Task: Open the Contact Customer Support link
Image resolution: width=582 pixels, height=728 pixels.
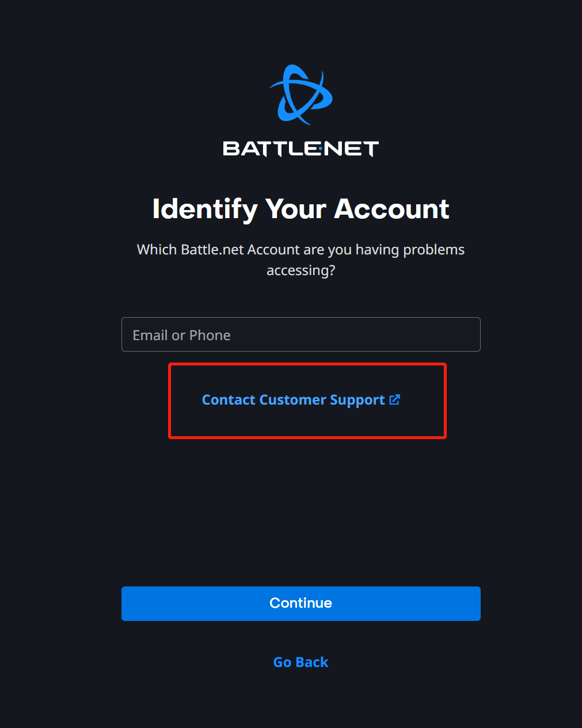Action: coord(294,400)
